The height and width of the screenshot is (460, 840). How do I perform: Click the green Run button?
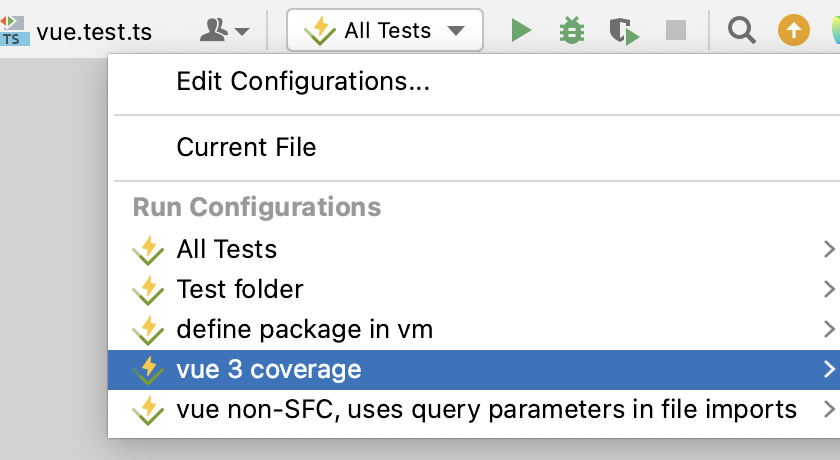pyautogui.click(x=521, y=31)
